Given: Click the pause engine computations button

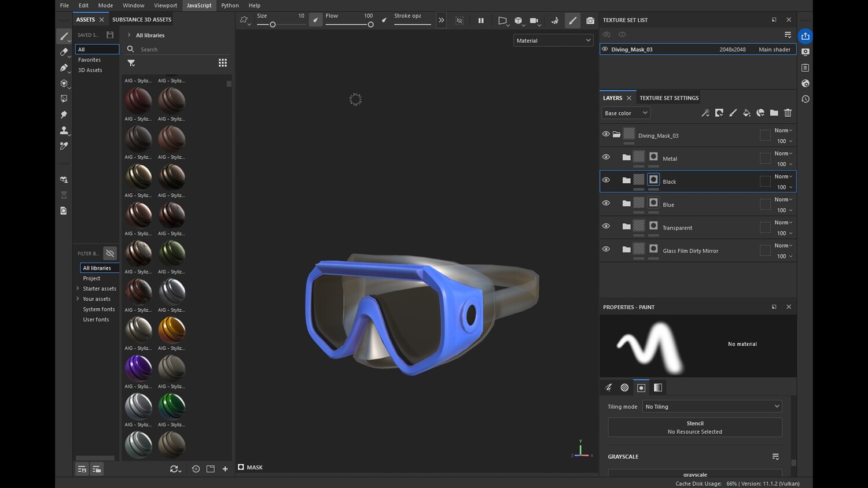Looking at the screenshot, I should 481,21.
